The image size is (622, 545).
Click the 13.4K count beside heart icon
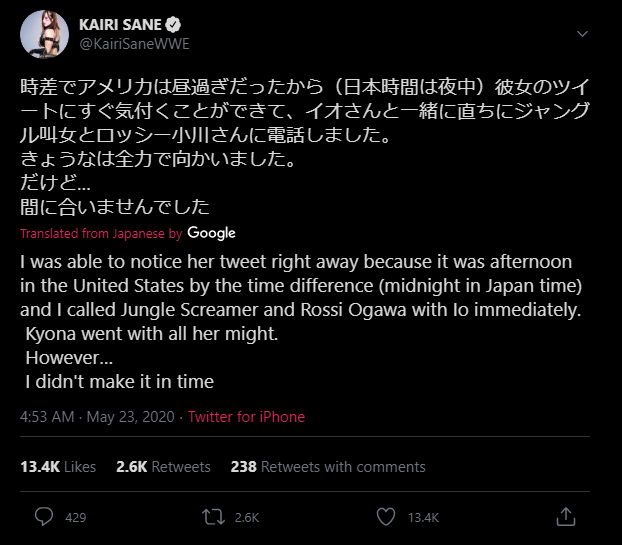(x=423, y=518)
